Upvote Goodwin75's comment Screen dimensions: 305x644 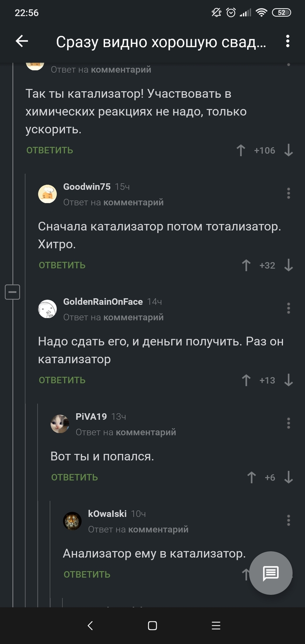[x=246, y=265]
